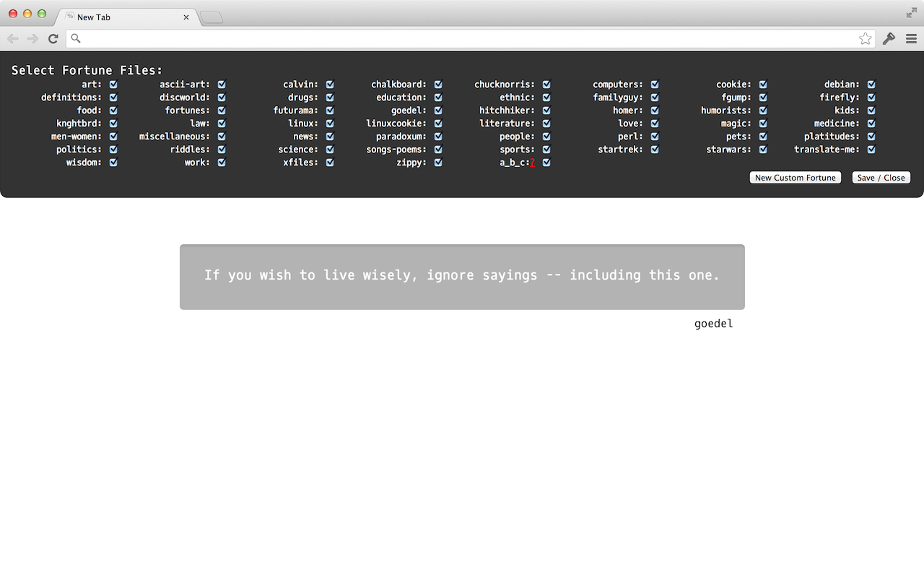Image resolution: width=924 pixels, height=578 pixels.
Task: Click the fullscreen arrows icon
Action: tap(912, 13)
